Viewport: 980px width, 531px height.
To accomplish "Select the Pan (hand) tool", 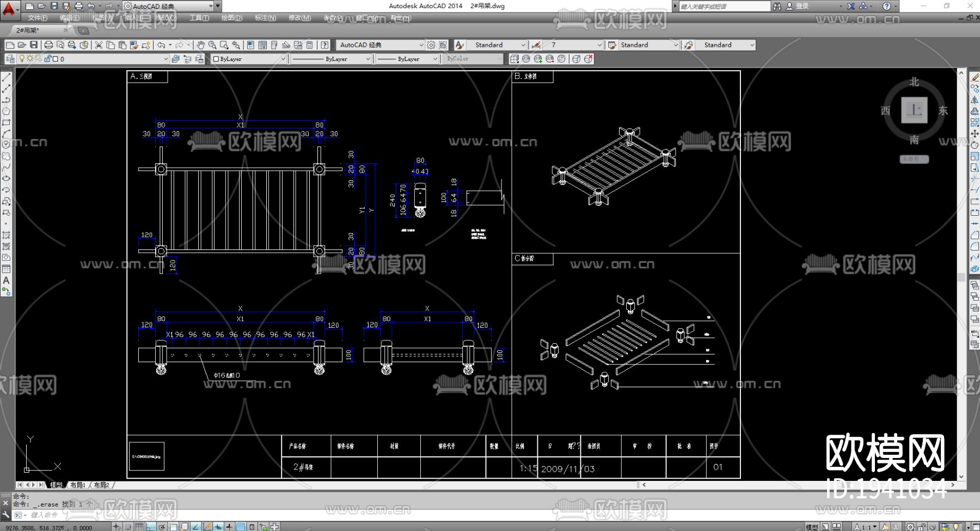I will pyautogui.click(x=201, y=45).
